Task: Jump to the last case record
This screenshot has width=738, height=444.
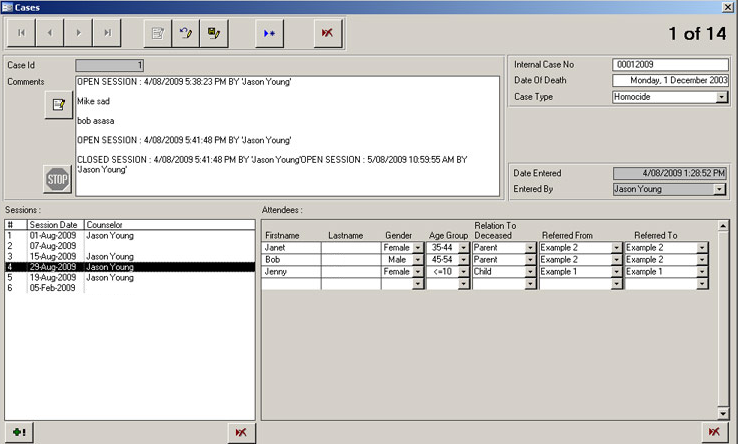Action: coord(107,33)
